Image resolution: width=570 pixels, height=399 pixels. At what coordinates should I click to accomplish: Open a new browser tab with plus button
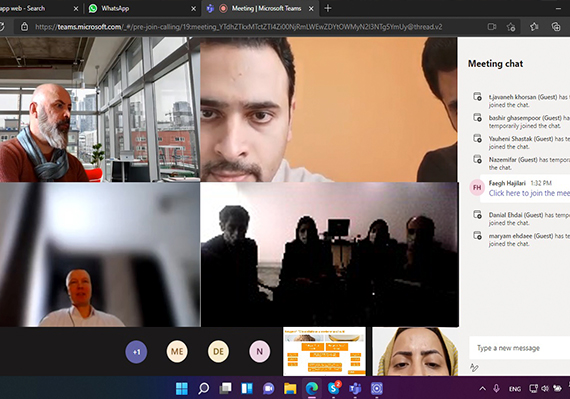tap(328, 8)
